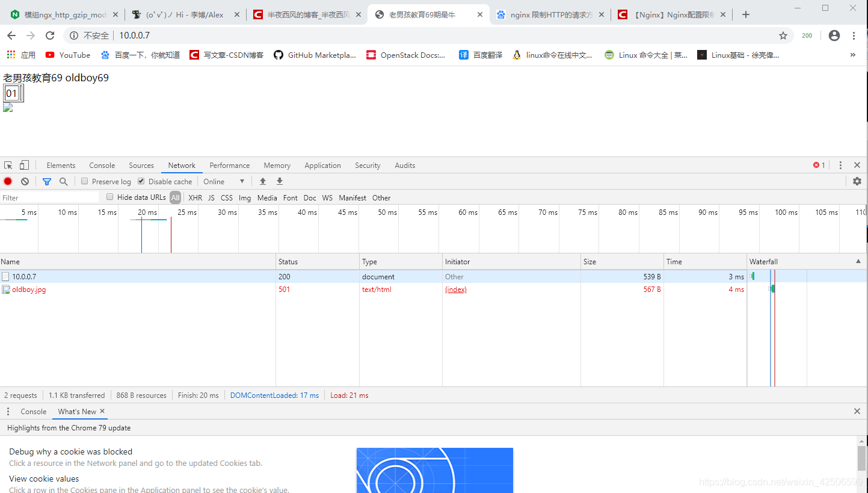Open Chrome's three-dot menu
The image size is (868, 493).
click(x=854, y=36)
